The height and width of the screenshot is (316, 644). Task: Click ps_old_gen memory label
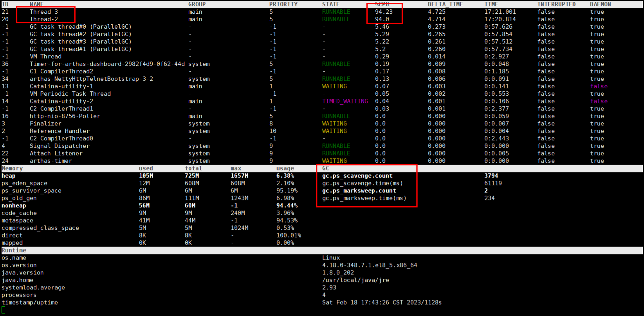pyautogui.click(x=19, y=198)
